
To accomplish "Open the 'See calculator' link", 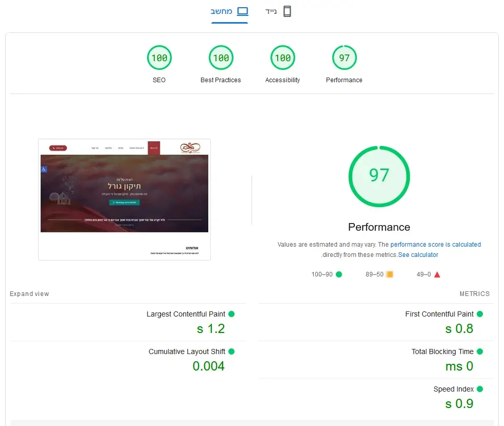I will click(x=418, y=255).
